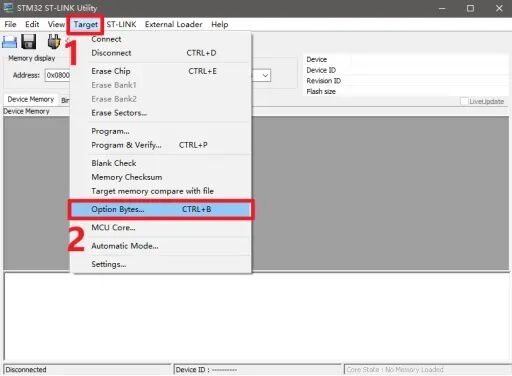Click the Revision ID label

tap(324, 81)
